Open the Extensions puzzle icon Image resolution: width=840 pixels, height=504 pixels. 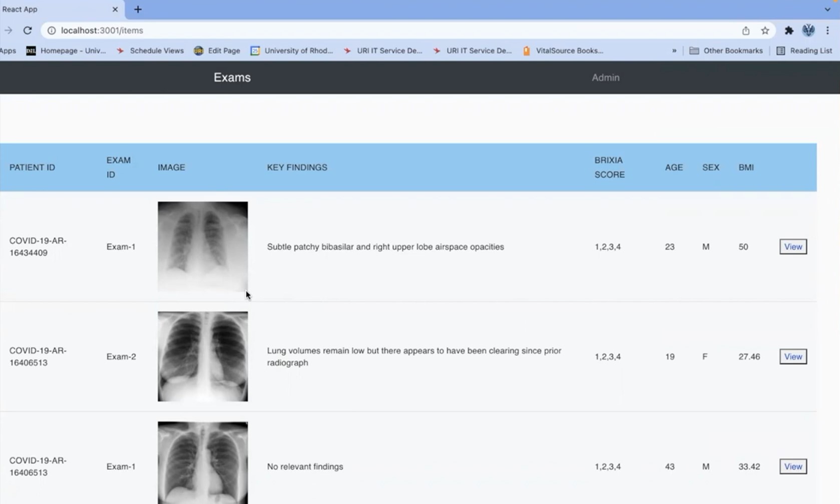[789, 31]
